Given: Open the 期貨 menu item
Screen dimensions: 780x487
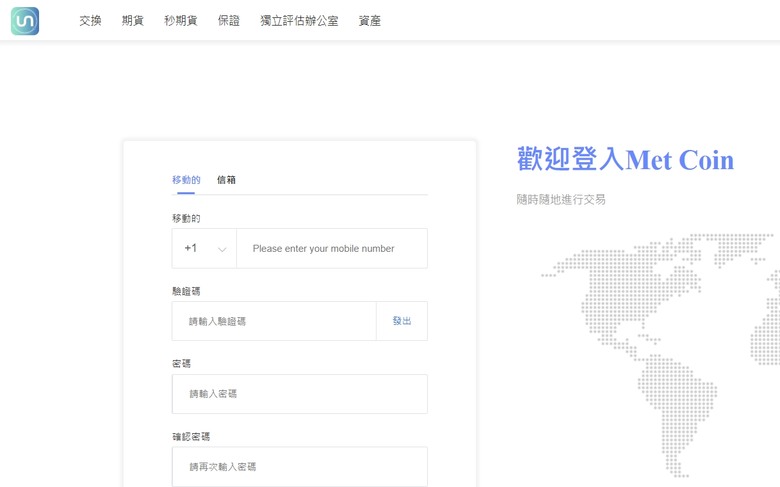Looking at the screenshot, I should click(x=133, y=21).
